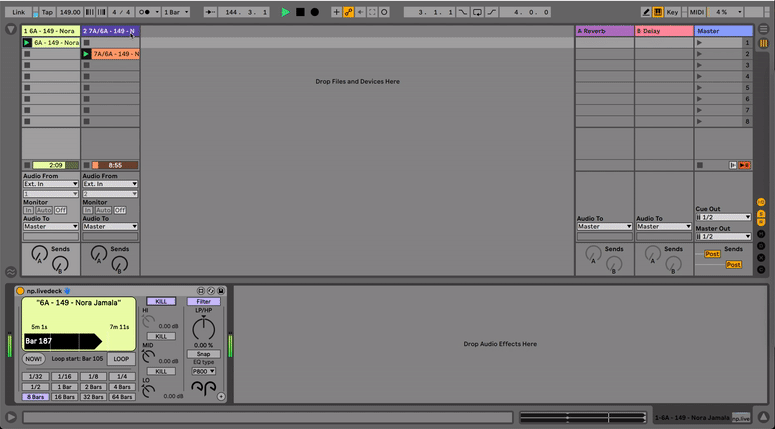The height and width of the screenshot is (429, 775).
Task: Toggle the orange Automation Arm icon
Action: click(x=348, y=12)
